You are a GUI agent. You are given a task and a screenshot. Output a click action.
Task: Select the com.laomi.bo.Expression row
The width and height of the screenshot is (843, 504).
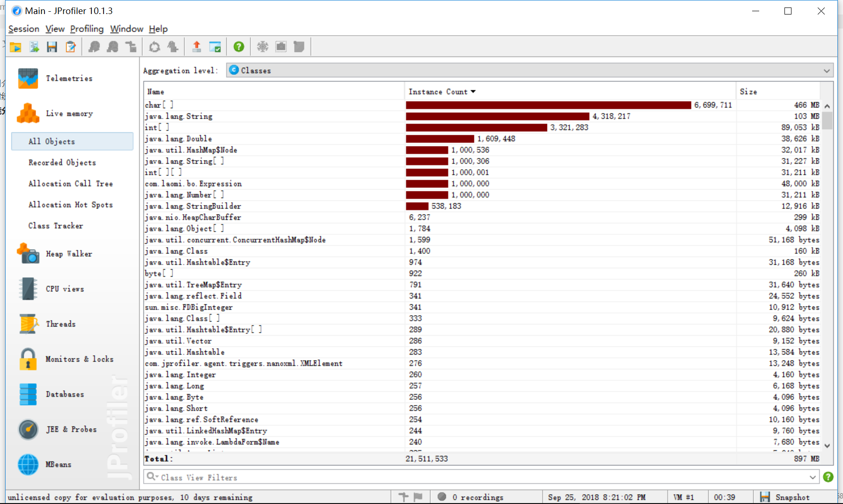tap(482, 183)
